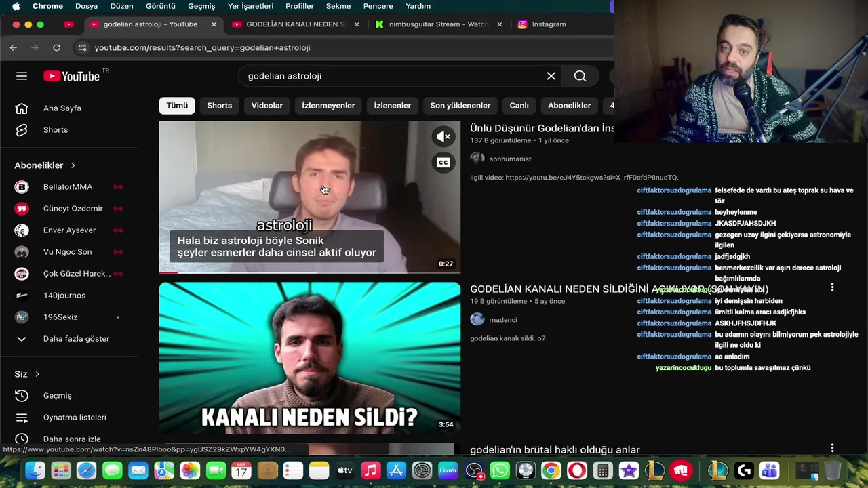Open the Geçmiş menu in menu bar
Screen dimensions: 868x488
coord(201,6)
